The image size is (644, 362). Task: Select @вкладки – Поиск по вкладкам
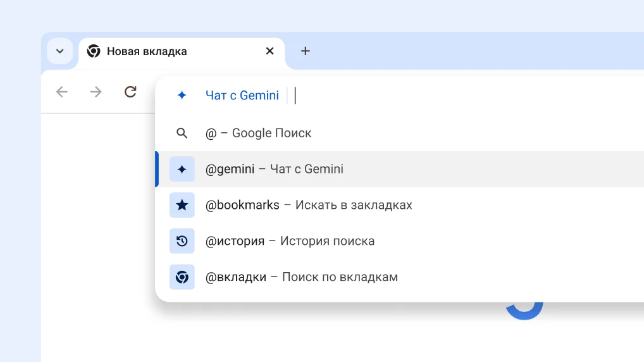(x=400, y=277)
